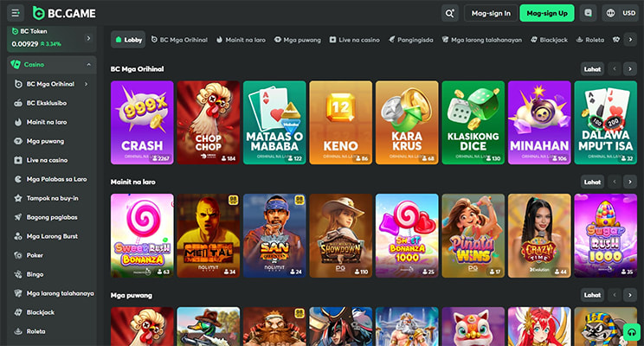Show next Mainit na laro games
This screenshot has width=644, height=346.
(630, 182)
